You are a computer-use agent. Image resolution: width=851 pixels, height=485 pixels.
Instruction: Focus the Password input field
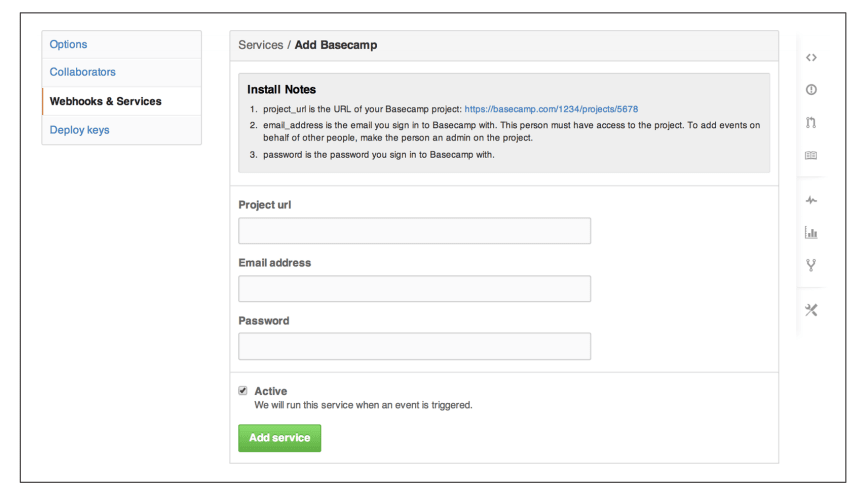(415, 346)
